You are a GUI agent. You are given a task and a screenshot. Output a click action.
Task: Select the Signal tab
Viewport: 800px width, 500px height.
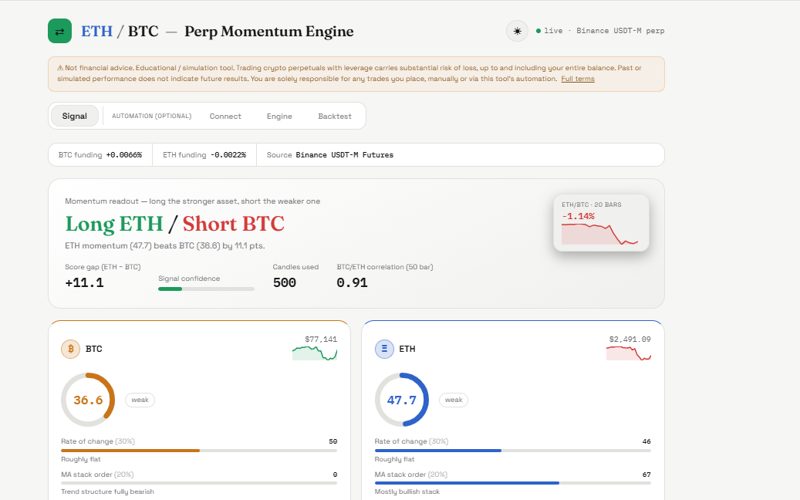click(74, 116)
